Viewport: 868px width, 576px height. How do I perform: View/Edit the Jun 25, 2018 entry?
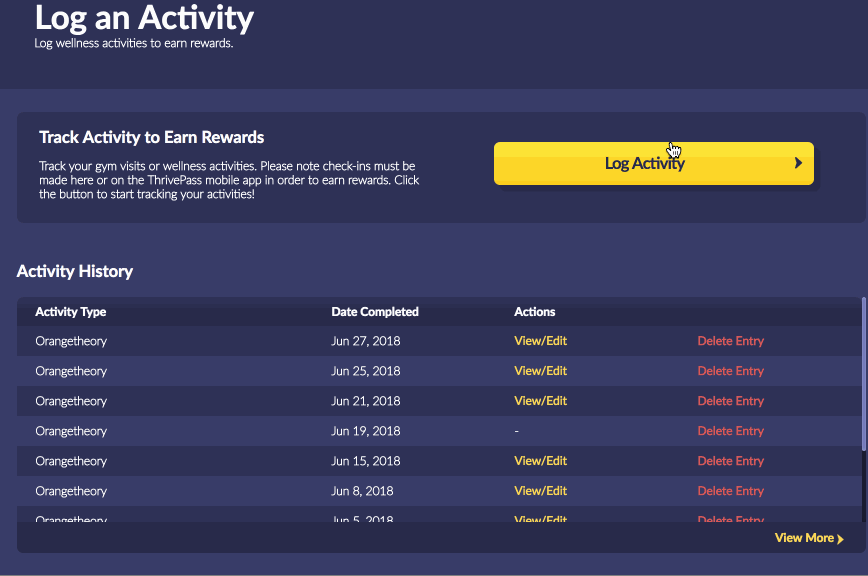point(540,371)
